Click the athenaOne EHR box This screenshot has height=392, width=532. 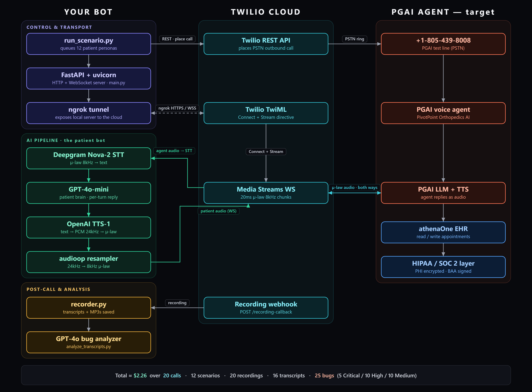443,232
